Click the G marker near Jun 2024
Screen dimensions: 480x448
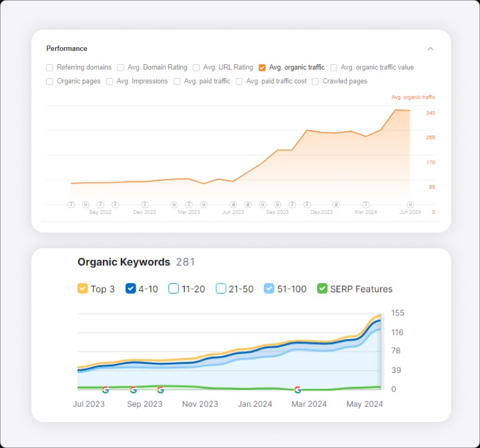click(410, 205)
